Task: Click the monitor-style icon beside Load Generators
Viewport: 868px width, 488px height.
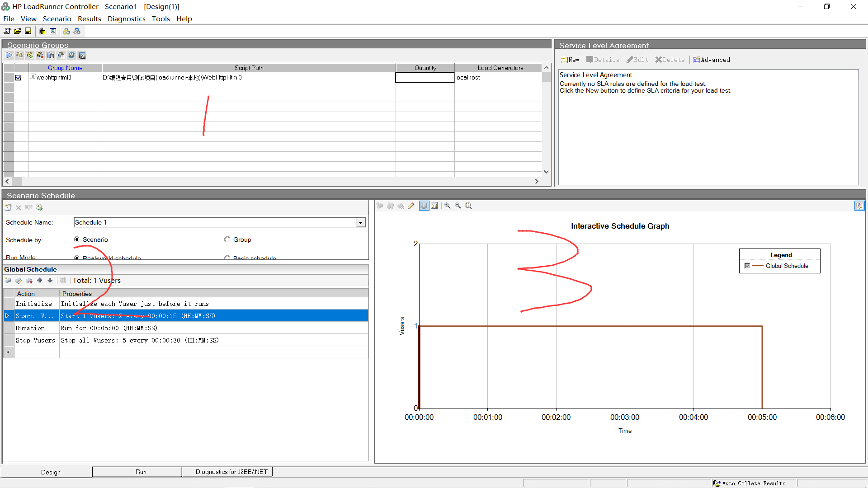Action: click(x=53, y=31)
